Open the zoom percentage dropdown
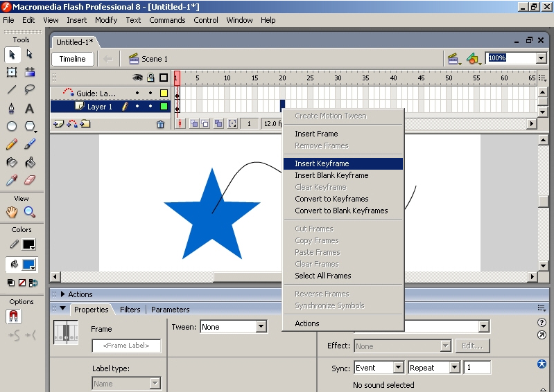This screenshot has width=554, height=392. [x=541, y=58]
